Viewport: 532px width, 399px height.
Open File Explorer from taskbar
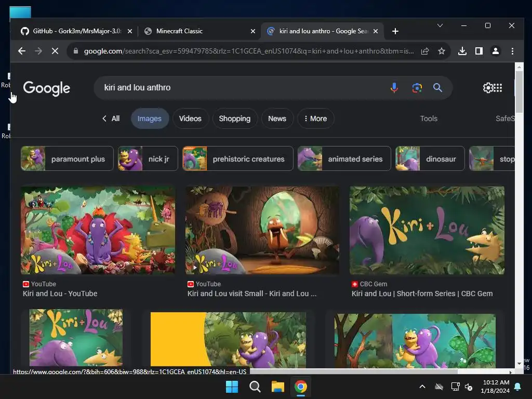(277, 387)
